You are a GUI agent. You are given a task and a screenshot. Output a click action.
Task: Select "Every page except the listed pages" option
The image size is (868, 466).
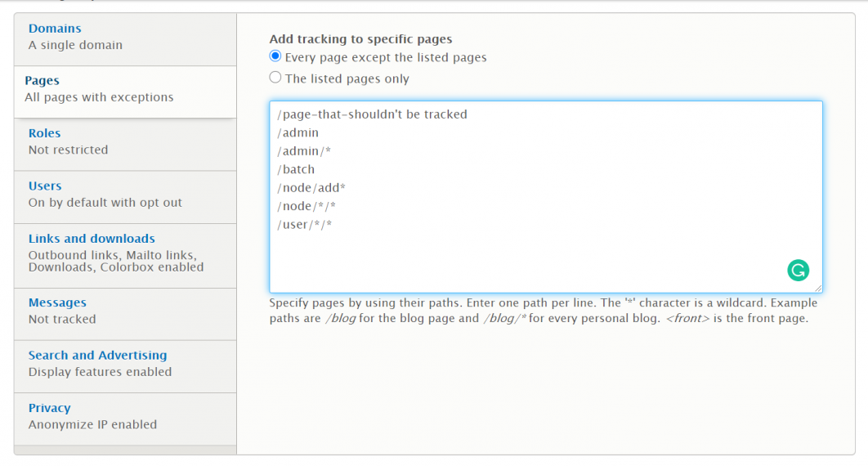point(275,57)
